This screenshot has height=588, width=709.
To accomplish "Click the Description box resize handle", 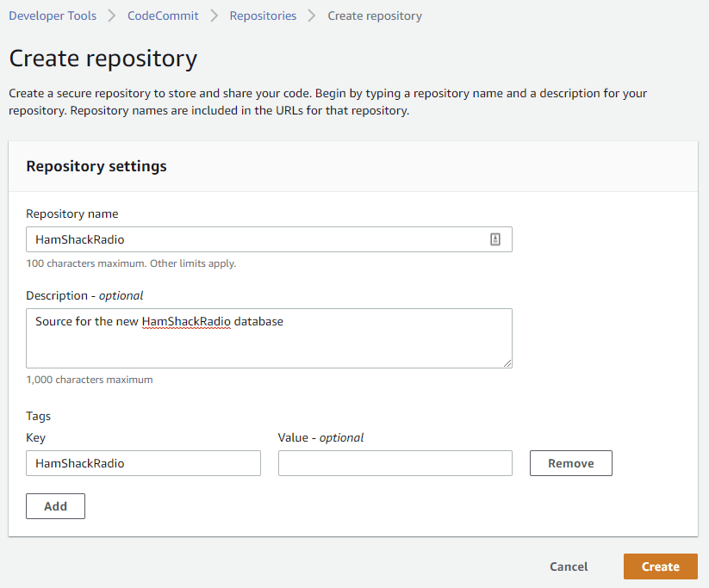I will 507,363.
